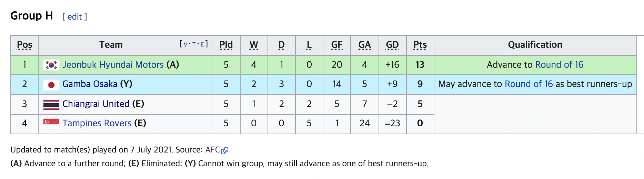Follow Round of 16 link in Gamba row

coord(529,84)
